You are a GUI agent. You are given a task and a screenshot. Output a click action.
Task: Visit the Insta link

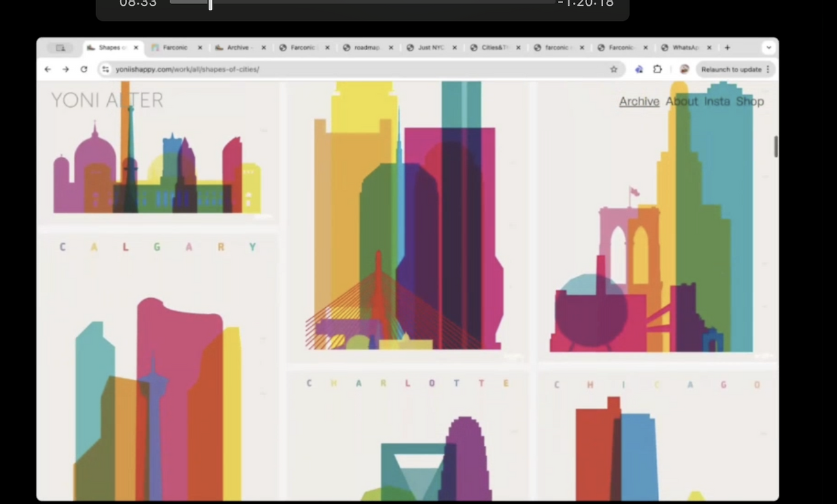coord(717,101)
